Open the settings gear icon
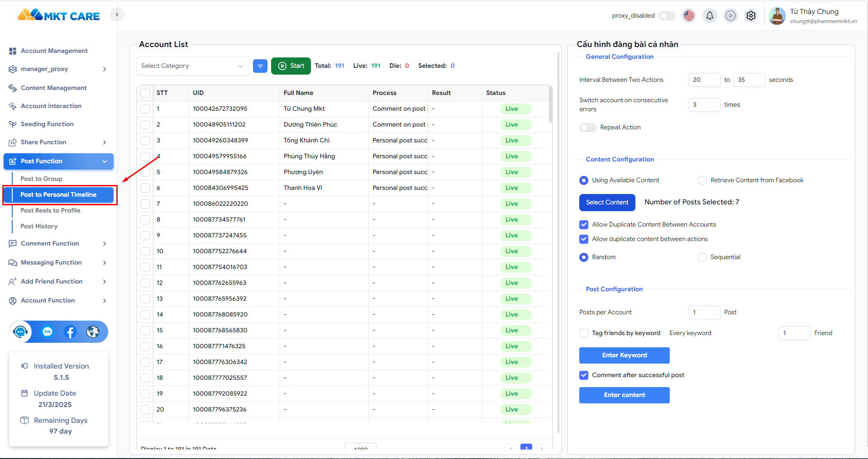 [x=751, y=16]
